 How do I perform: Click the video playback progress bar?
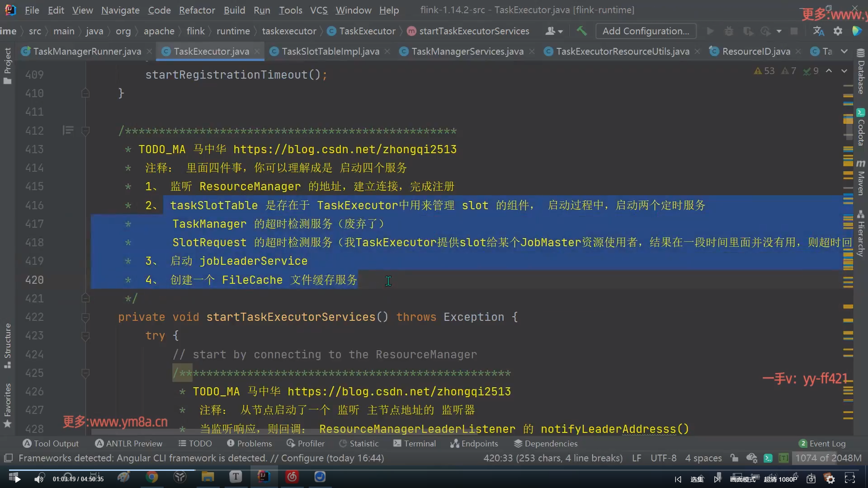point(316,470)
